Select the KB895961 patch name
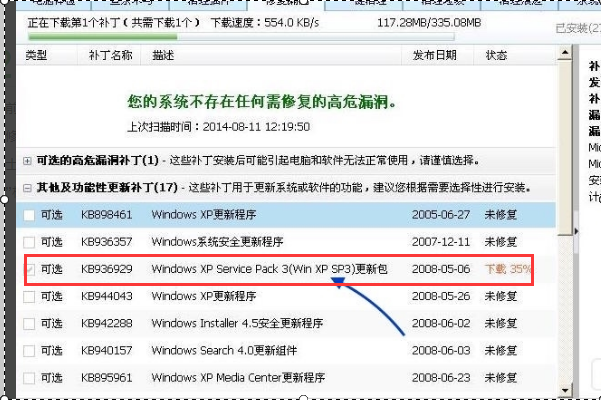The height and width of the screenshot is (400, 601). 107,378
